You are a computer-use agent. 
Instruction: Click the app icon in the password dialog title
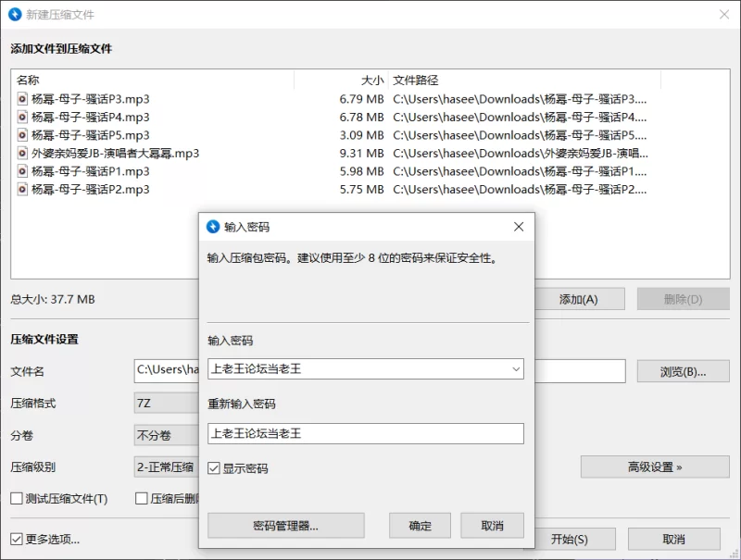(x=213, y=227)
